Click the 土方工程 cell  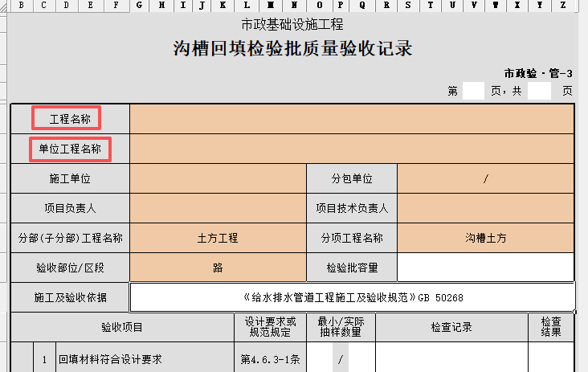218,238
